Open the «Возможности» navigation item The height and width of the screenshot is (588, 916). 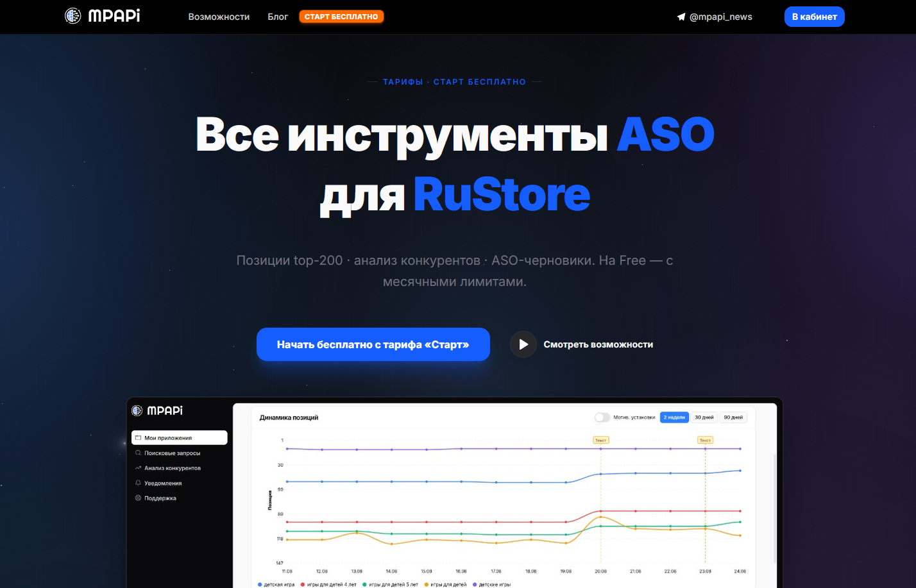[219, 17]
